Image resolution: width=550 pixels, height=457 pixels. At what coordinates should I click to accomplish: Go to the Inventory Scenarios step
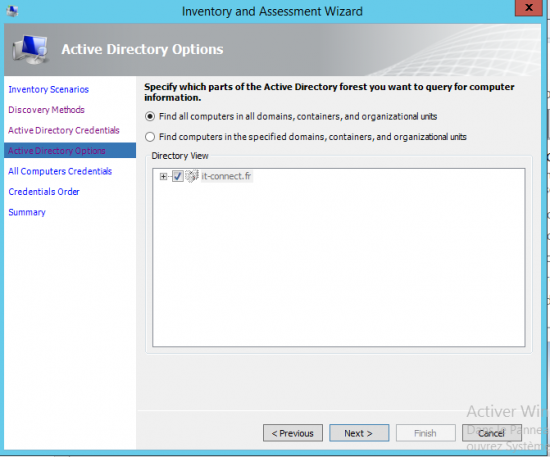[48, 89]
